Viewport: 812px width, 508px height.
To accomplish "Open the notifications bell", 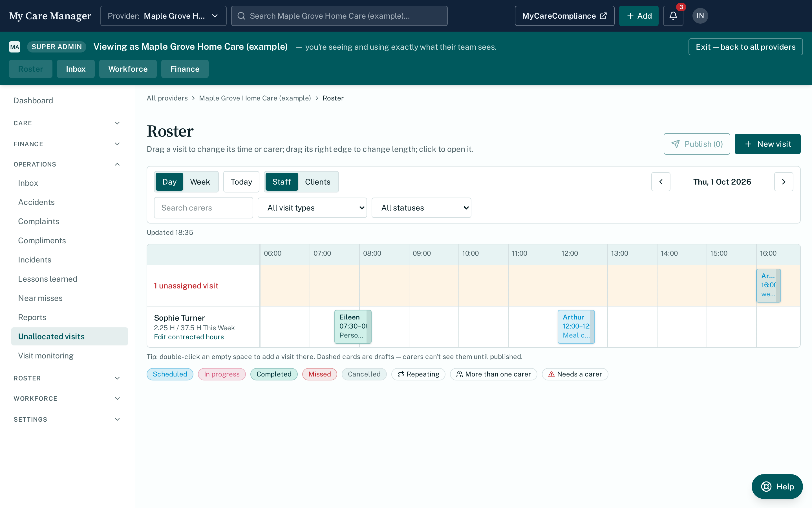I will click(x=673, y=16).
